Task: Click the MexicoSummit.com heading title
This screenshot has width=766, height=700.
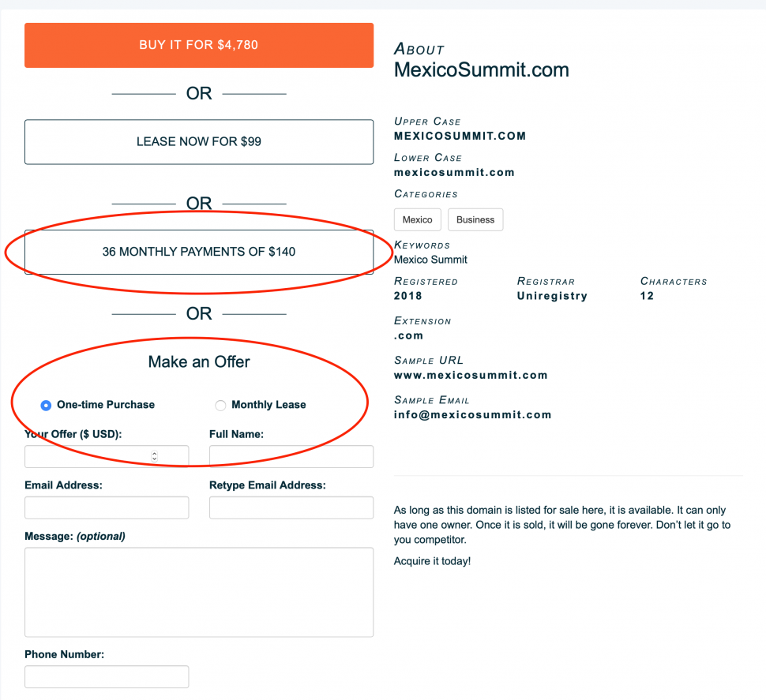Action: 481,69
